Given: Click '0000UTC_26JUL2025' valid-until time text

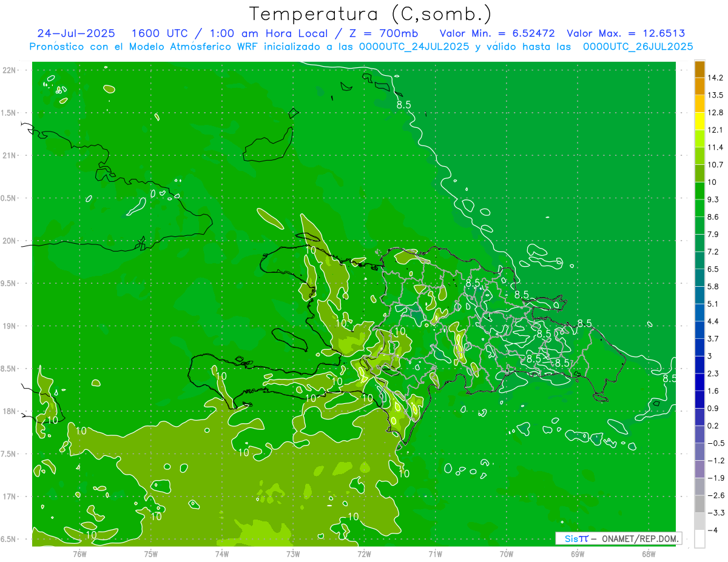Looking at the screenshot, I should click(638, 46).
